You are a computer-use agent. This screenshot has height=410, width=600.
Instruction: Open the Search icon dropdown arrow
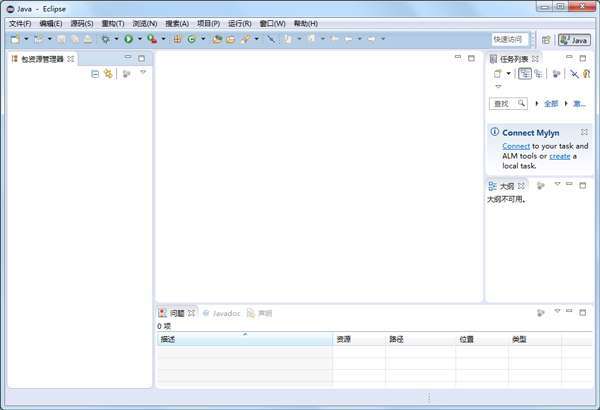(x=256, y=39)
